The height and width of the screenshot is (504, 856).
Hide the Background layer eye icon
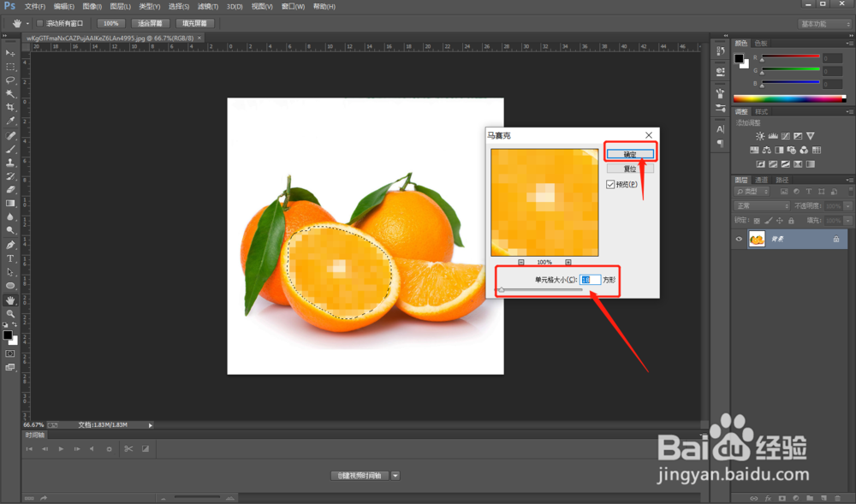click(740, 239)
